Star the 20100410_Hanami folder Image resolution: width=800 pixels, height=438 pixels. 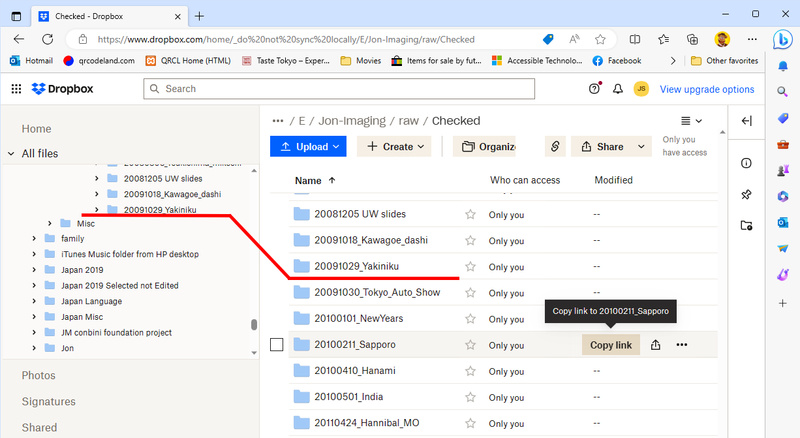[470, 371]
